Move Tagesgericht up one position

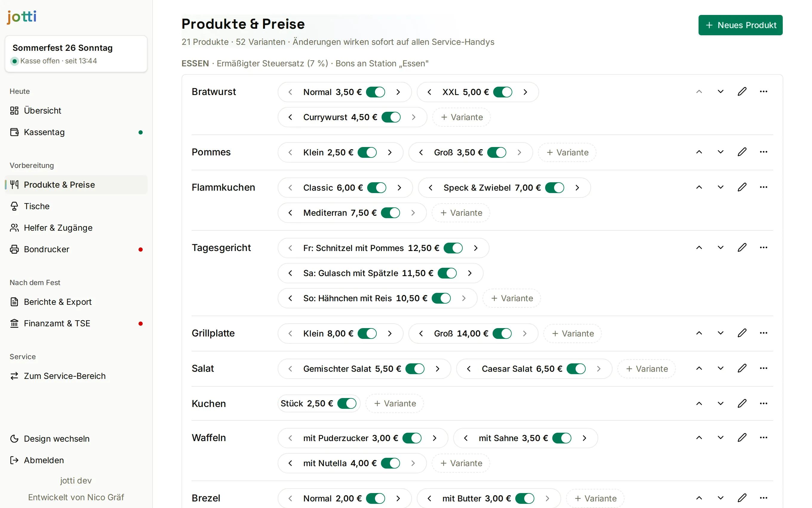699,248
